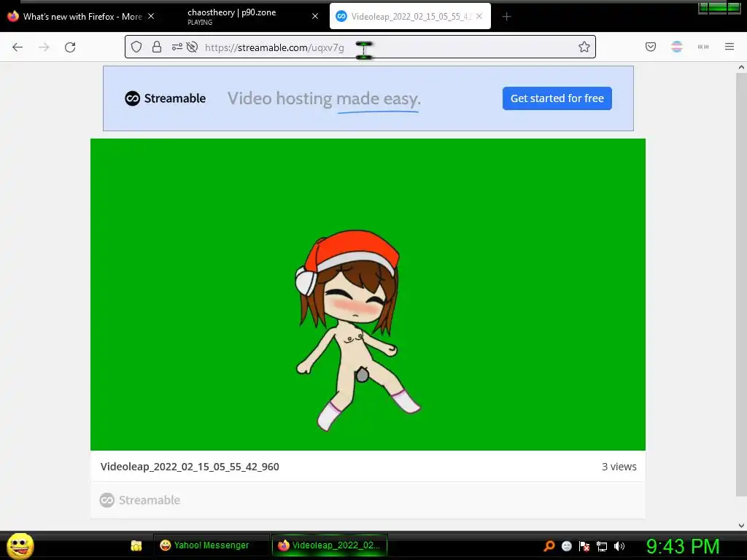
Task: Go back to the previous page
Action: 18,47
